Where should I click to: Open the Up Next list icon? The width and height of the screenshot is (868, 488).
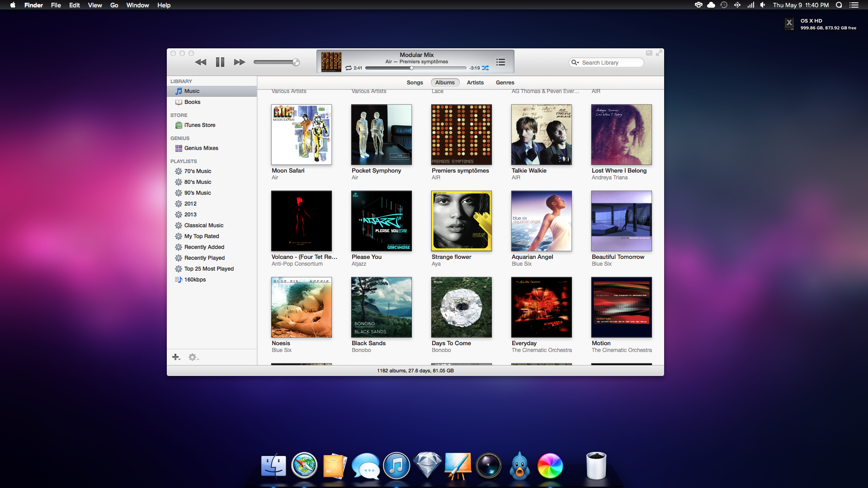[x=500, y=62]
